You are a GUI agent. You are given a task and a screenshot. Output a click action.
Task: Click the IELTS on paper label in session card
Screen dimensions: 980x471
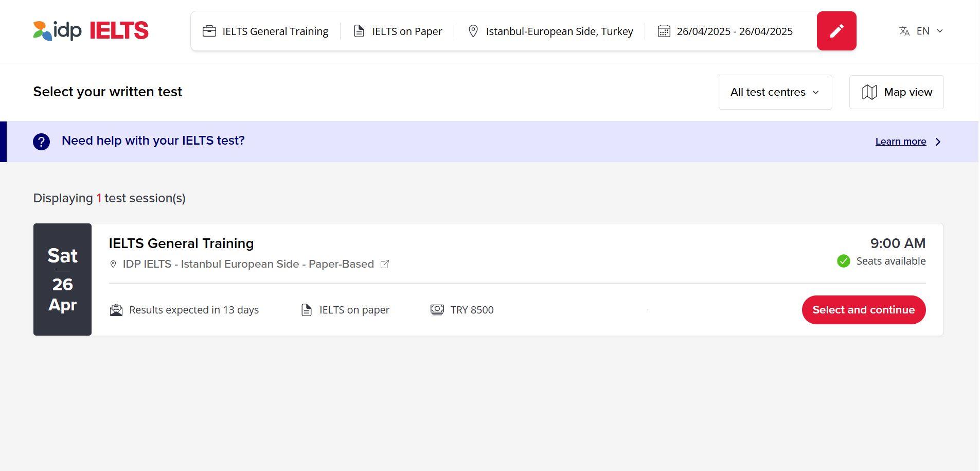(354, 310)
